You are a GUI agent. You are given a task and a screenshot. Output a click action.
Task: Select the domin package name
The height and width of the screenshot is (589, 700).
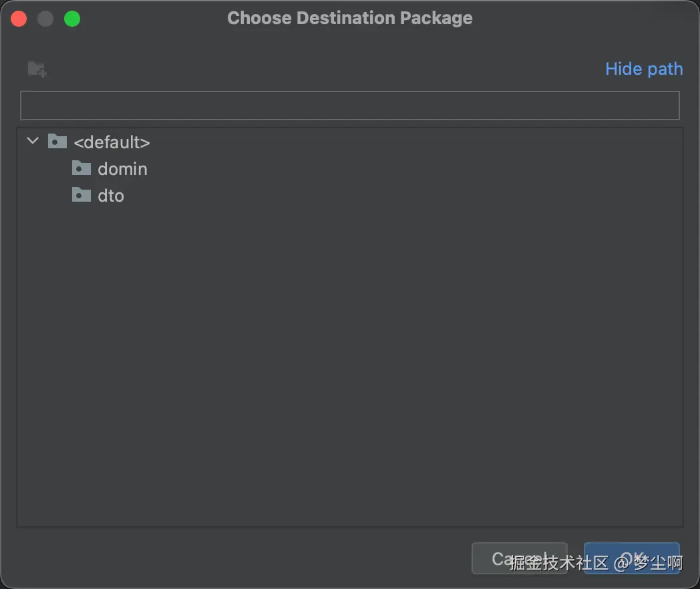(x=122, y=169)
